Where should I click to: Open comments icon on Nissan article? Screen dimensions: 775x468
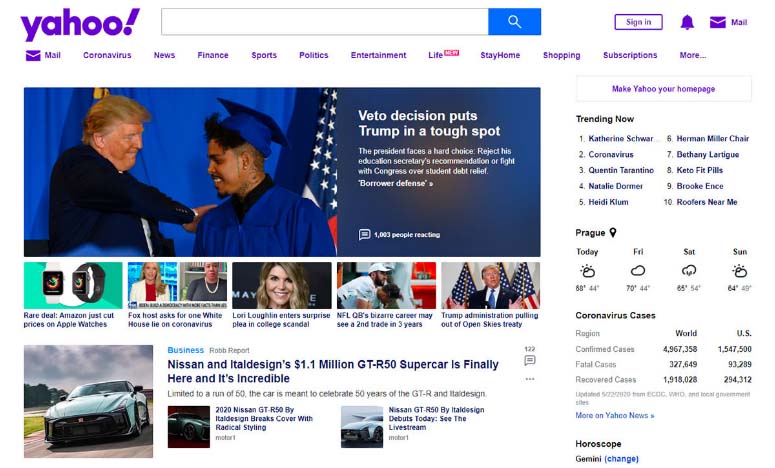click(530, 361)
